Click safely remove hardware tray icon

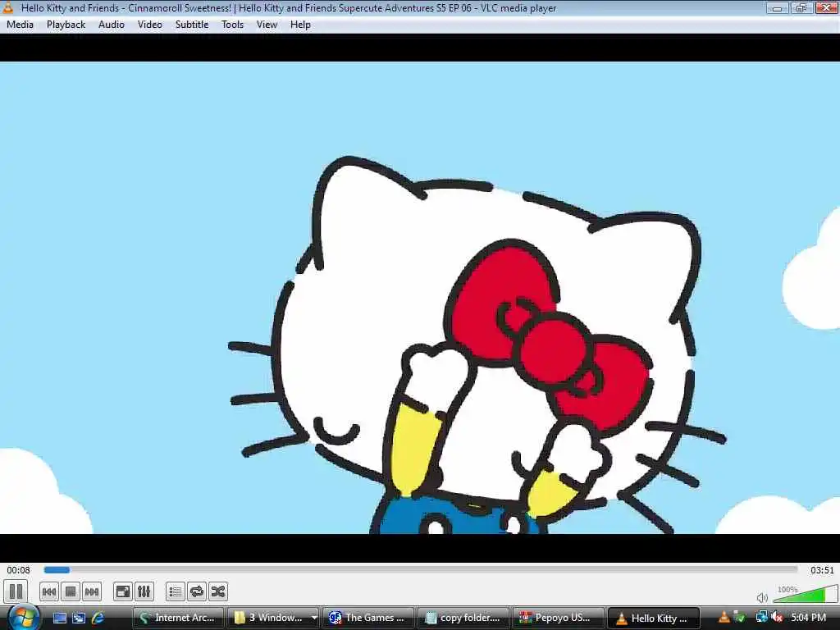(x=740, y=618)
